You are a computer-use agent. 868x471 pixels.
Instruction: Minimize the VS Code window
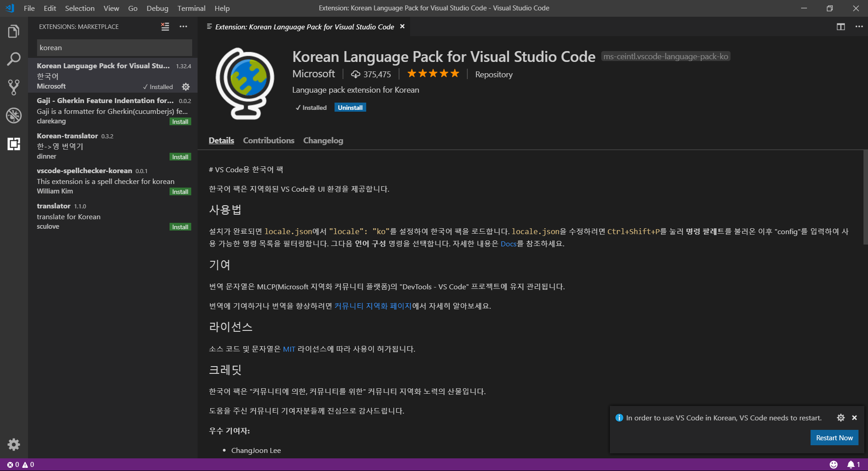(804, 8)
